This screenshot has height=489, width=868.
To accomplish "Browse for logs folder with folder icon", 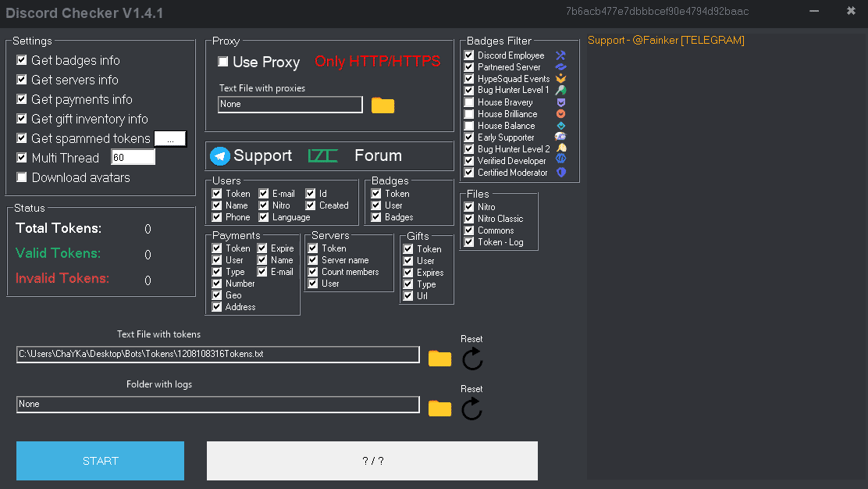I will point(439,408).
